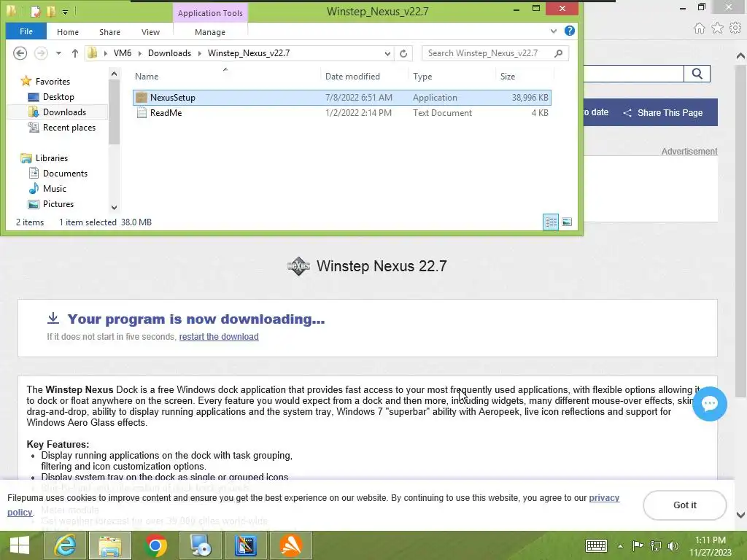Viewport: 747px width, 560px height.
Task: Expand Downloads breadcrumb arrow
Action: 200,53
